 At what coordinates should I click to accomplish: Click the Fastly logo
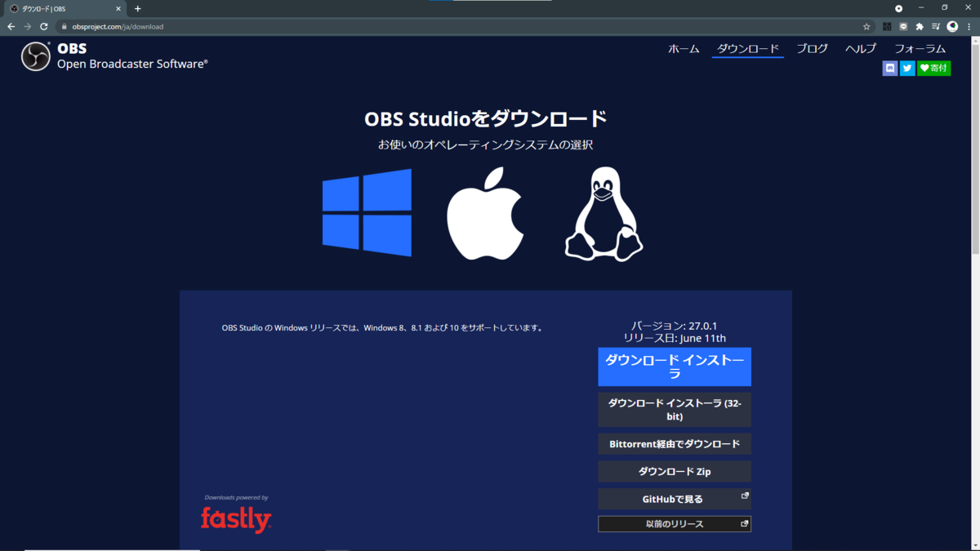[x=236, y=518]
